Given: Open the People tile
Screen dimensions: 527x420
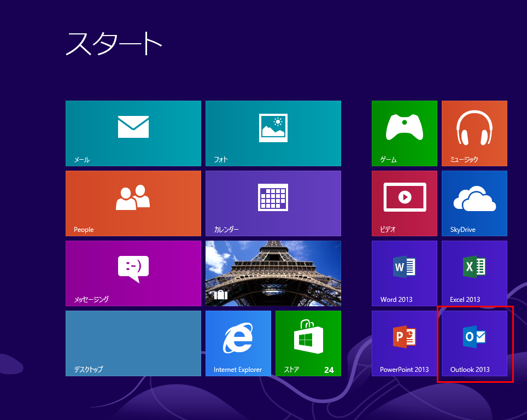Looking at the screenshot, I should tap(133, 203).
